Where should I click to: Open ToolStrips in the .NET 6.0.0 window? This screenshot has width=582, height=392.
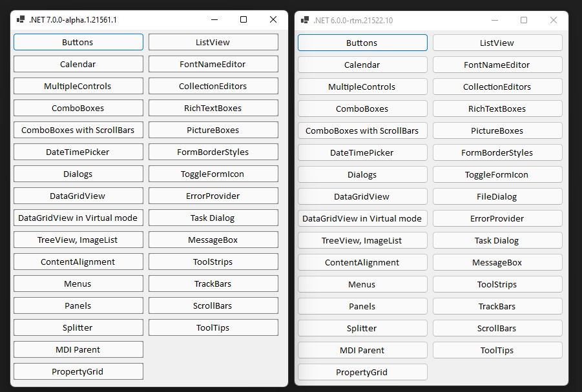point(498,284)
